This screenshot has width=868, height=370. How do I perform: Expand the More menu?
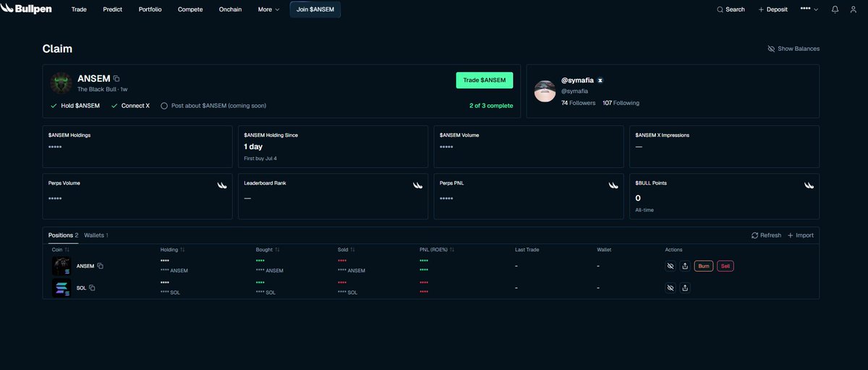pyautogui.click(x=268, y=9)
